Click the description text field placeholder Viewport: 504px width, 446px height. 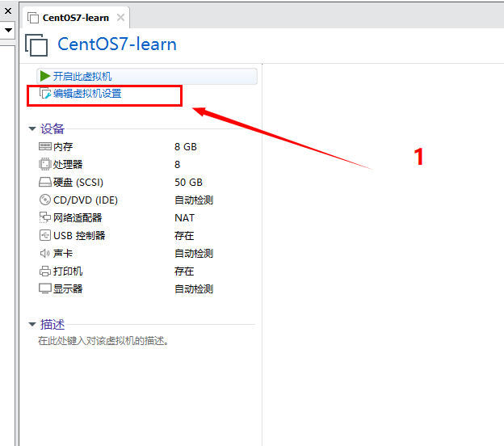click(103, 341)
